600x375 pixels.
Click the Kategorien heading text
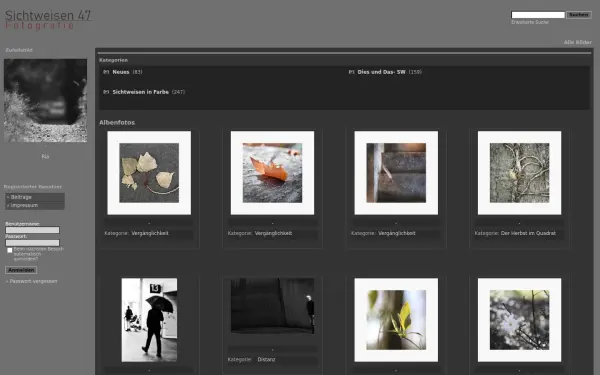[x=113, y=60]
